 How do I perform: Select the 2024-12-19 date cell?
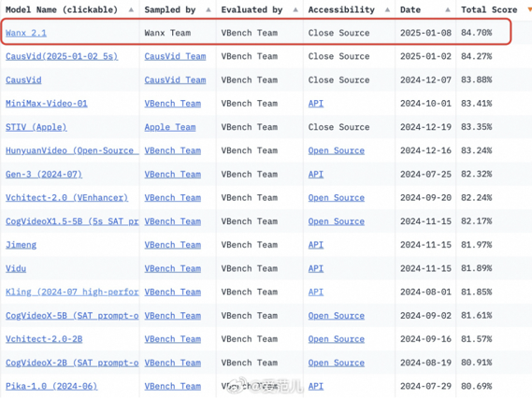(x=425, y=127)
